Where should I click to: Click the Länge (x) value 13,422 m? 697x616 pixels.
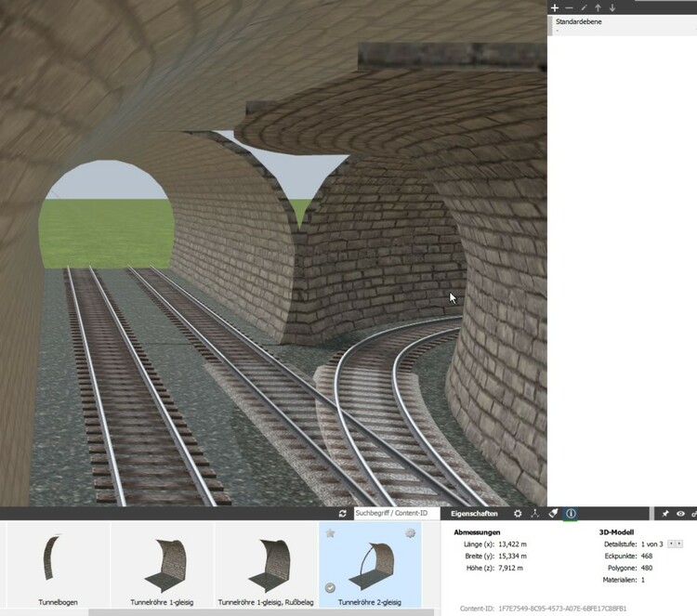pyautogui.click(x=512, y=544)
